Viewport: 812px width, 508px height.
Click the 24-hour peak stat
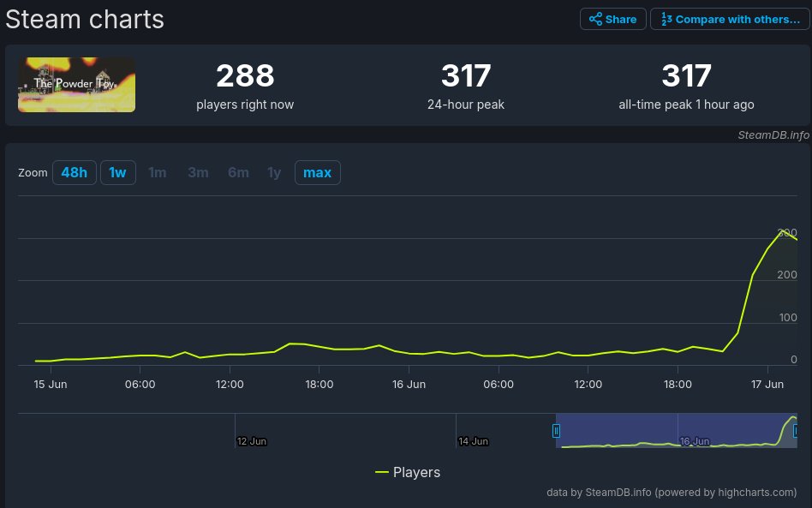click(466, 86)
